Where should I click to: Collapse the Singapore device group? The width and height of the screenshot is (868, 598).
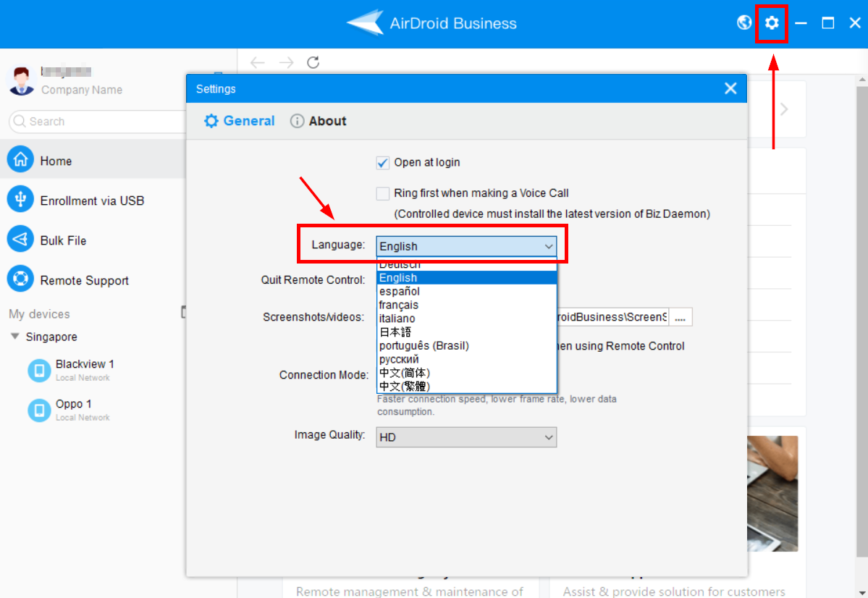coord(15,336)
